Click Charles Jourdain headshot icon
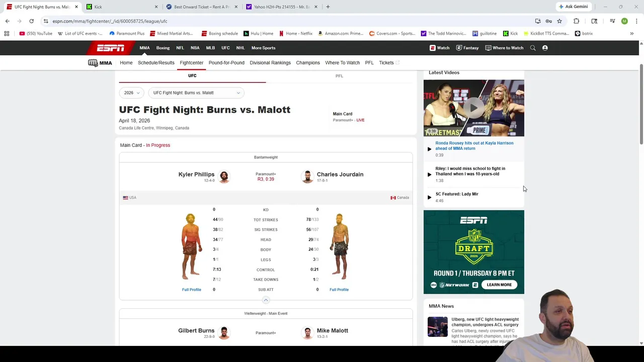The image size is (644, 362). (x=307, y=176)
